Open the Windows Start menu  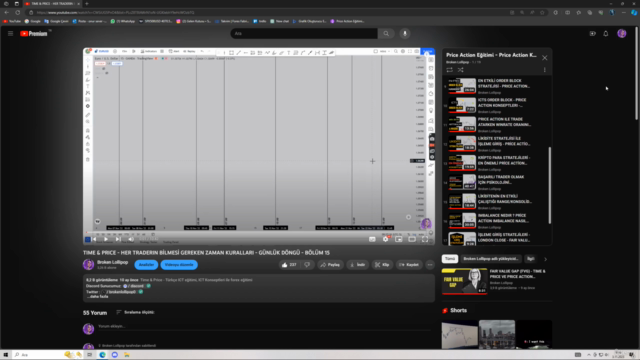pos(6,355)
